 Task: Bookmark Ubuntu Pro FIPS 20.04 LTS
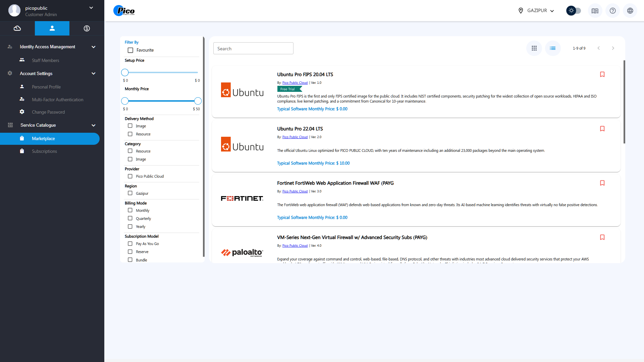(x=602, y=74)
